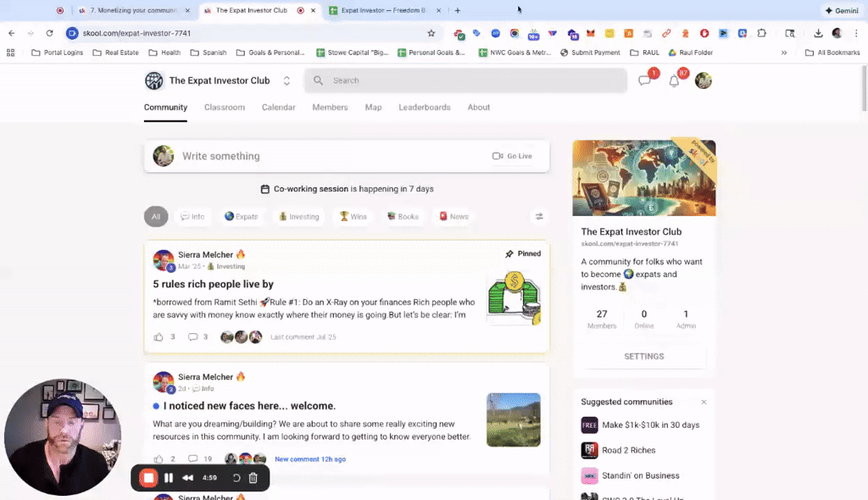Viewport: 868px width, 500px height.
Task: Filter posts by Wins category
Action: [353, 216]
